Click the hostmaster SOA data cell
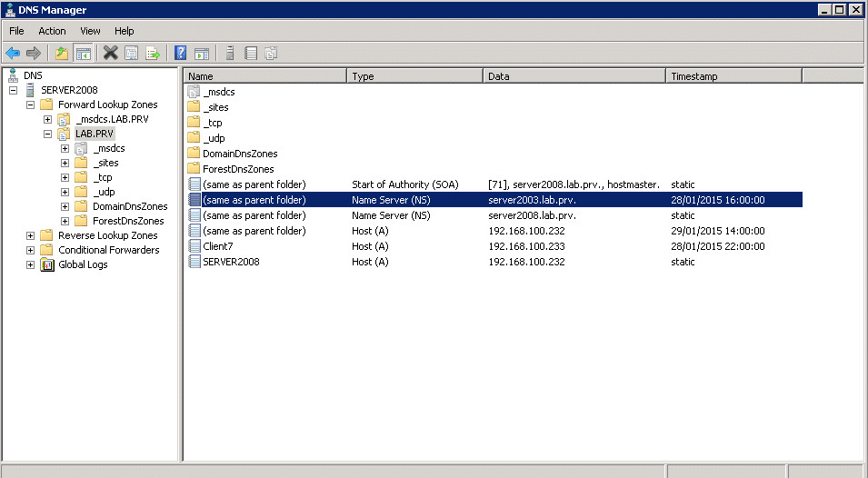This screenshot has height=478, width=868. [x=574, y=184]
